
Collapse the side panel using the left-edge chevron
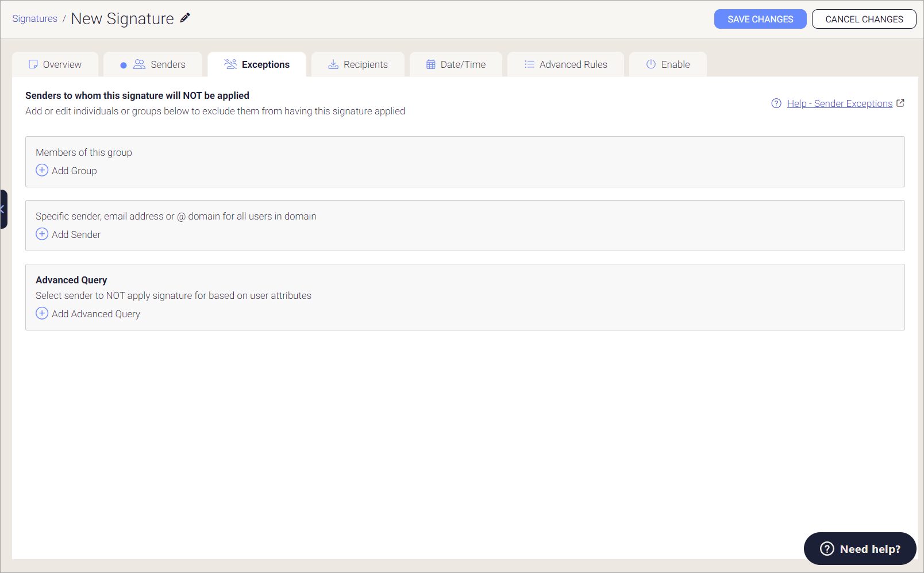(2, 210)
